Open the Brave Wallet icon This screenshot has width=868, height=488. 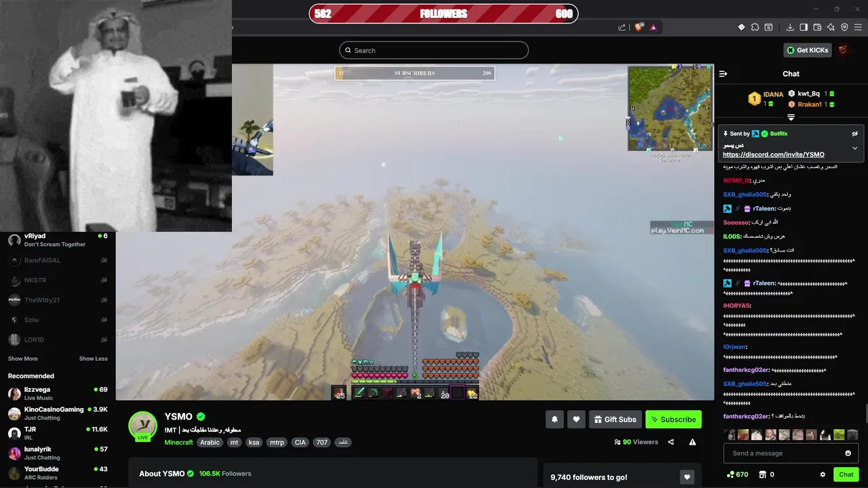pyautogui.click(x=817, y=27)
